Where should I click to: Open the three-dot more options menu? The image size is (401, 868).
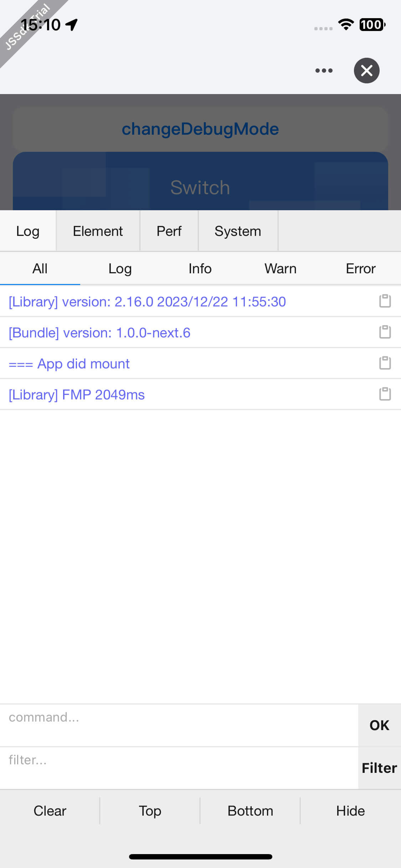click(324, 71)
